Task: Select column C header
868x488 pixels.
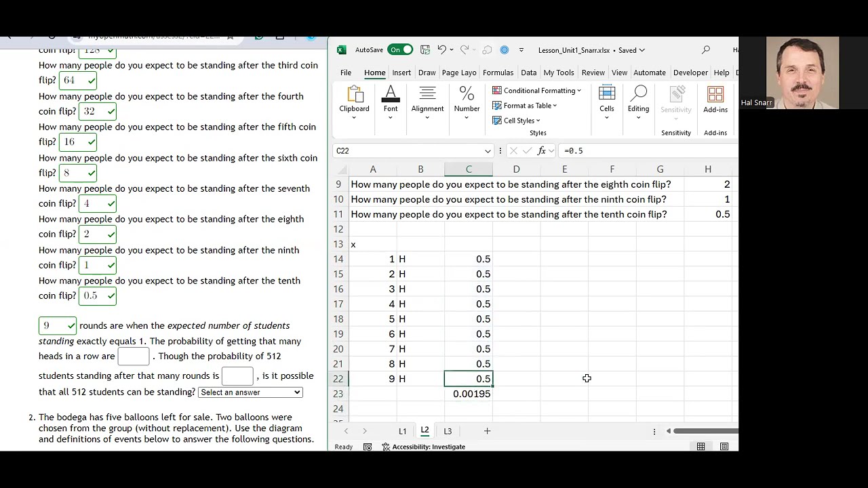Action: point(469,169)
